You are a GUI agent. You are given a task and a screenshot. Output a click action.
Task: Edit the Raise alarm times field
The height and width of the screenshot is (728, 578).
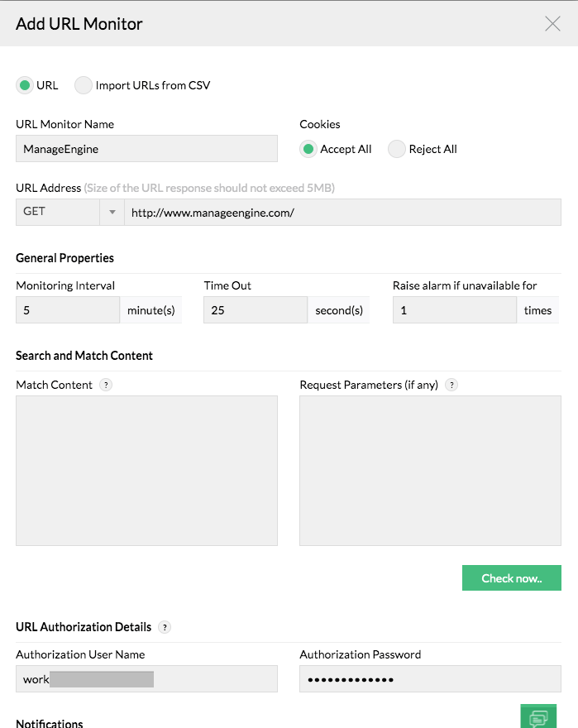tap(454, 310)
